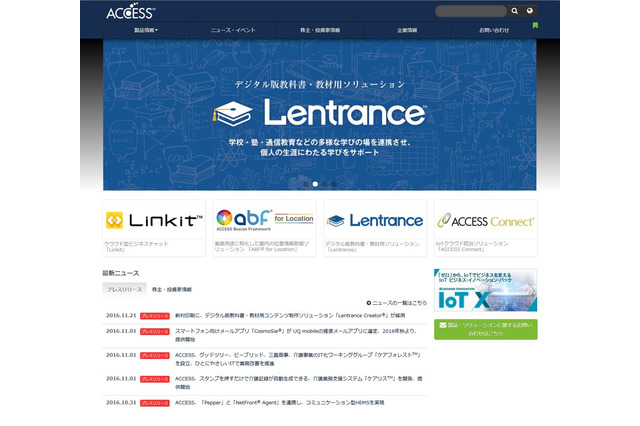Click the 2016.11.21 date text
640x426 pixels.
[121, 315]
